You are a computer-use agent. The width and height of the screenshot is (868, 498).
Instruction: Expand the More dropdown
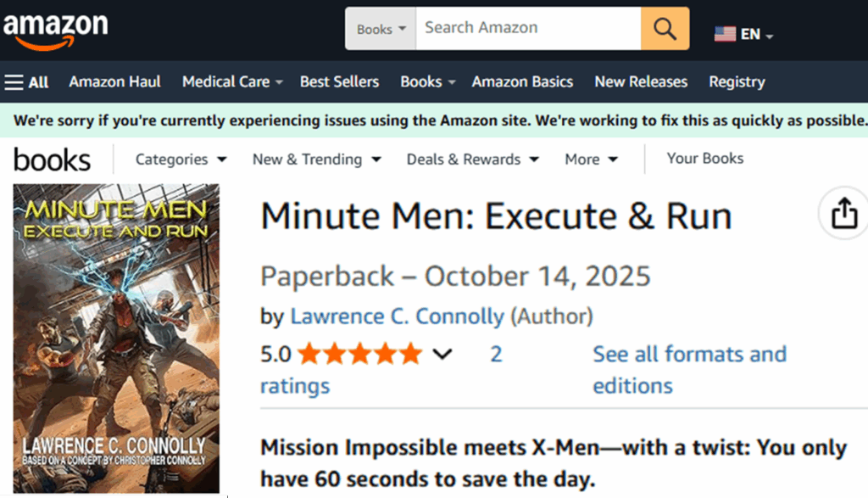(591, 159)
